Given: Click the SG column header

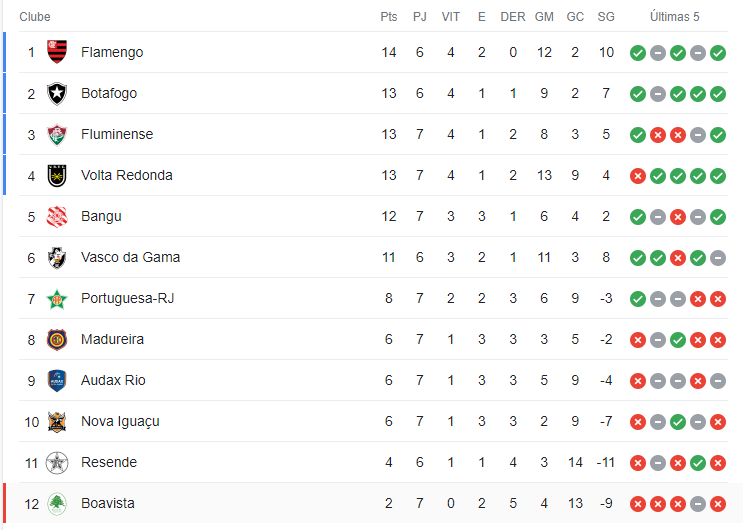Looking at the screenshot, I should tap(606, 17).
